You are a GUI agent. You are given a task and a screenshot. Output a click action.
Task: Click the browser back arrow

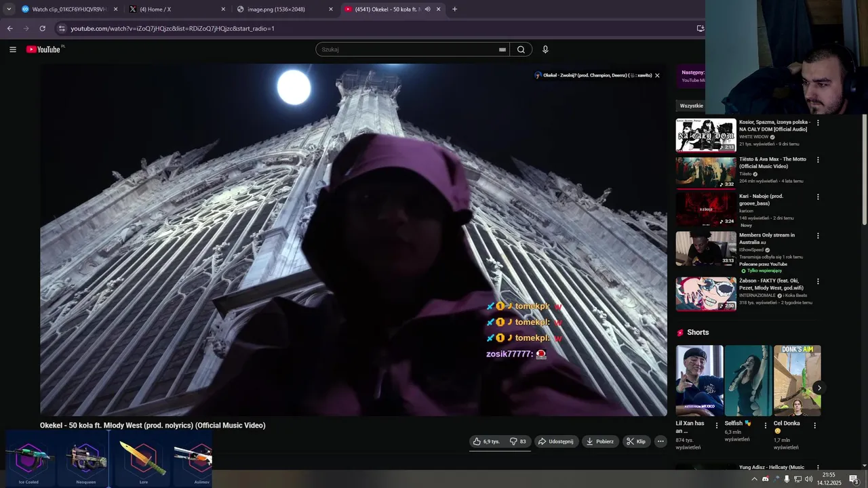(9, 28)
